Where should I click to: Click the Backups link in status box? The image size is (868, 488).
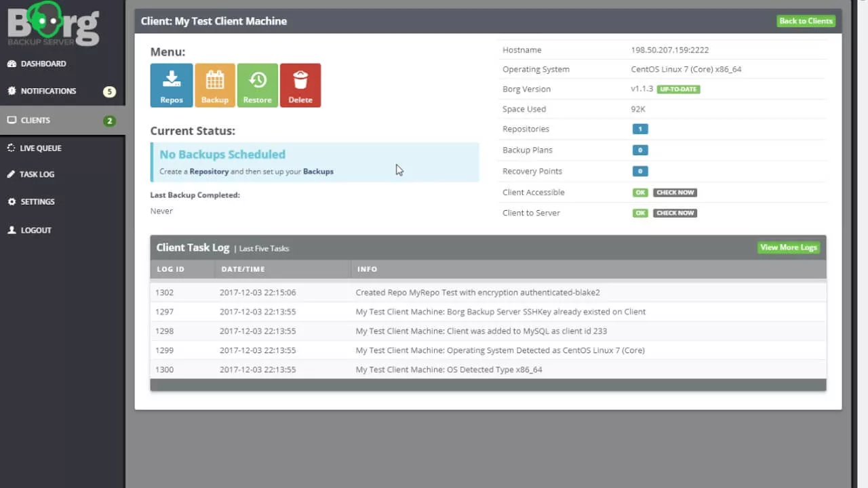pos(318,171)
